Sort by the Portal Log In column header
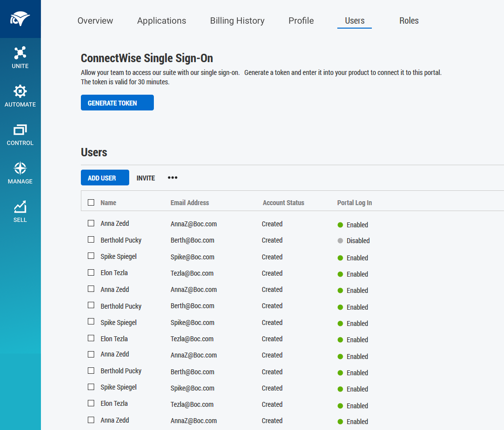Image resolution: width=504 pixels, height=430 pixels. point(355,203)
